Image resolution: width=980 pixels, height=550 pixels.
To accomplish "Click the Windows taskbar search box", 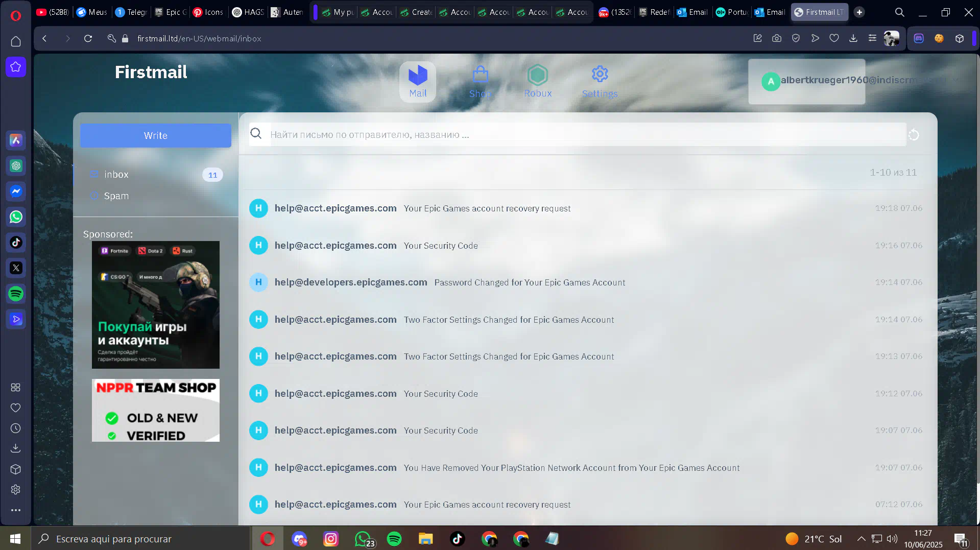I will tap(141, 539).
